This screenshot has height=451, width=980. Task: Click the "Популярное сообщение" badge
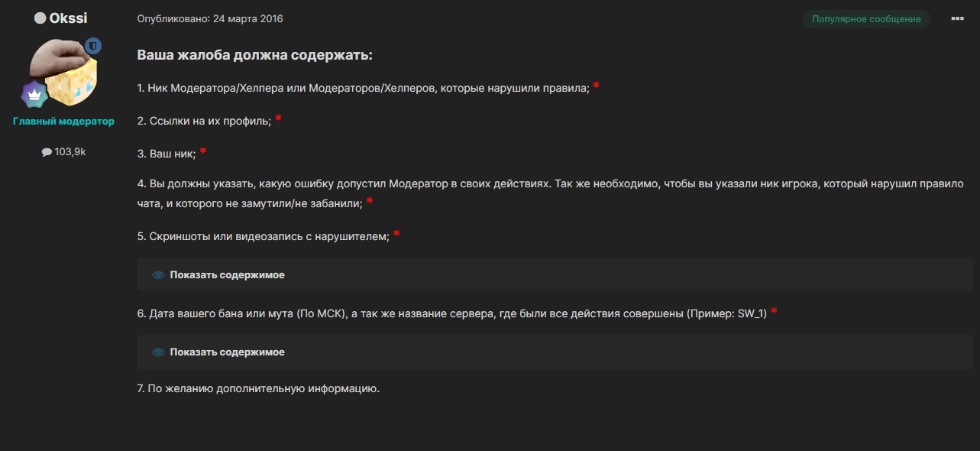pyautogui.click(x=866, y=19)
